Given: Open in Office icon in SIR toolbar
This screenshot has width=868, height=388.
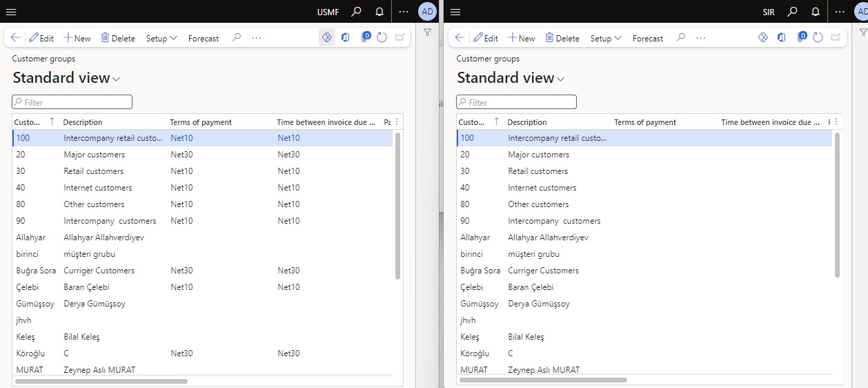Looking at the screenshot, I should tap(782, 37).
